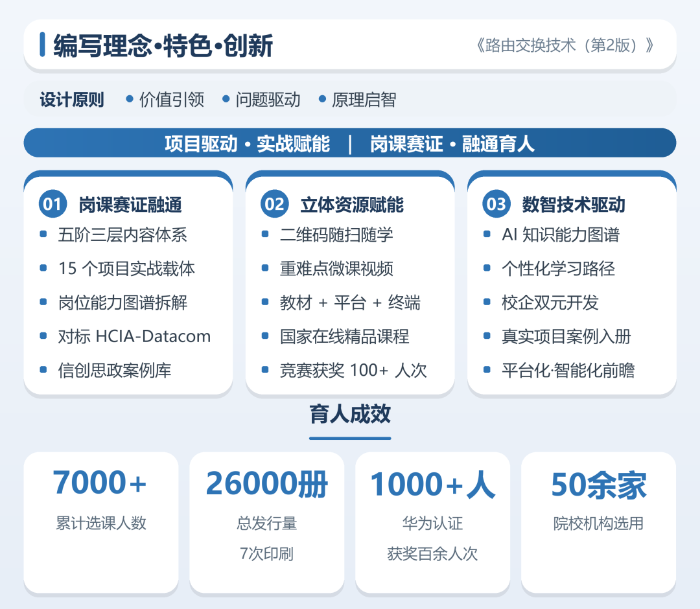Click 校企双元开发 item
The width and height of the screenshot is (700, 609).
click(550, 303)
